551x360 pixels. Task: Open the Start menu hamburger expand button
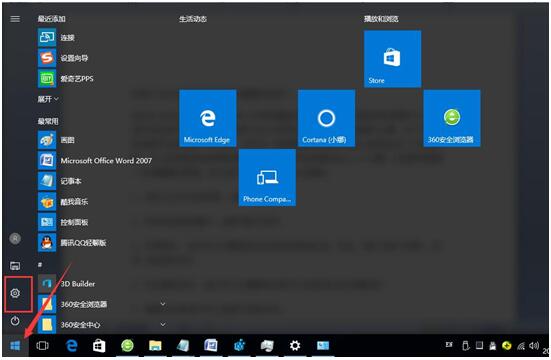click(x=15, y=19)
